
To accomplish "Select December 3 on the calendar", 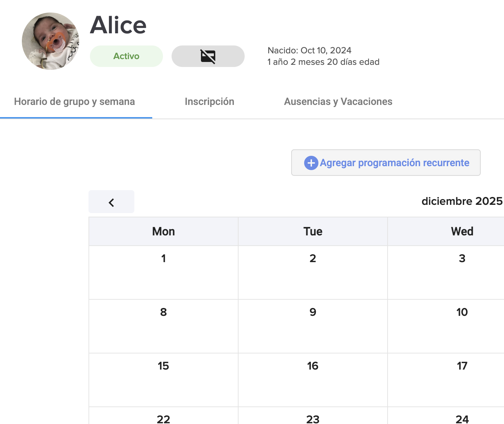I will point(446,273).
